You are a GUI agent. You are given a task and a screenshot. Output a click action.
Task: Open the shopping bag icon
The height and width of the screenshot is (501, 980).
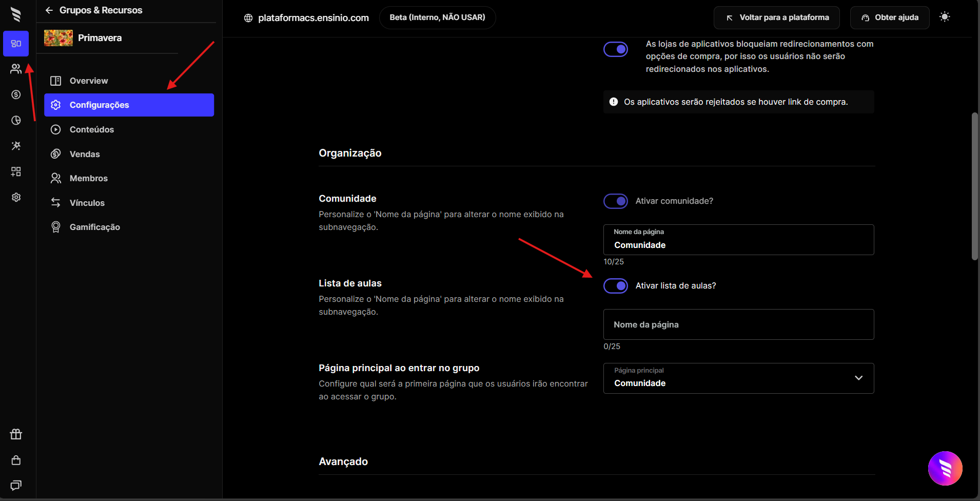(16, 460)
